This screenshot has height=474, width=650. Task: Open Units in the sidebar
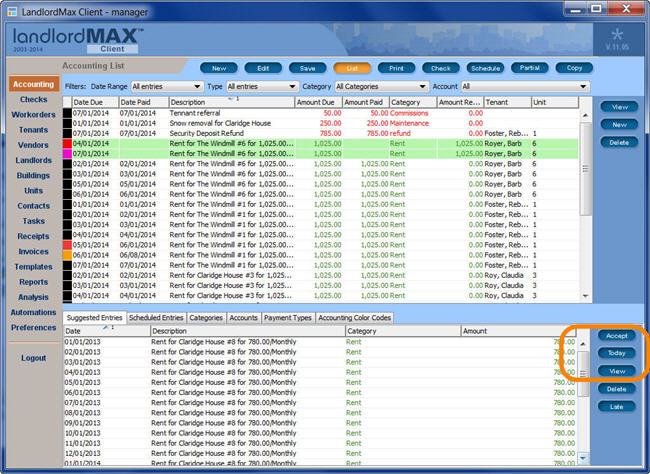pyautogui.click(x=34, y=191)
